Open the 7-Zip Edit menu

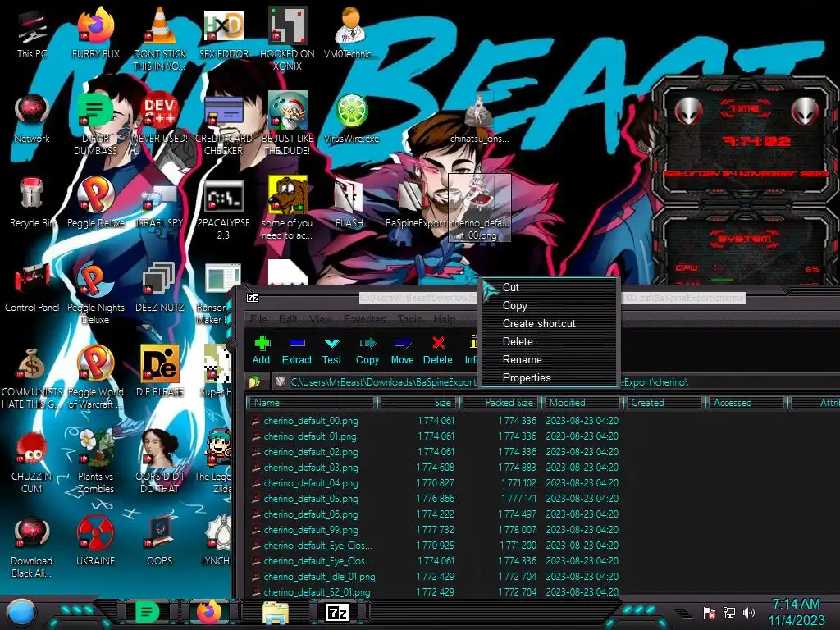pyautogui.click(x=288, y=319)
